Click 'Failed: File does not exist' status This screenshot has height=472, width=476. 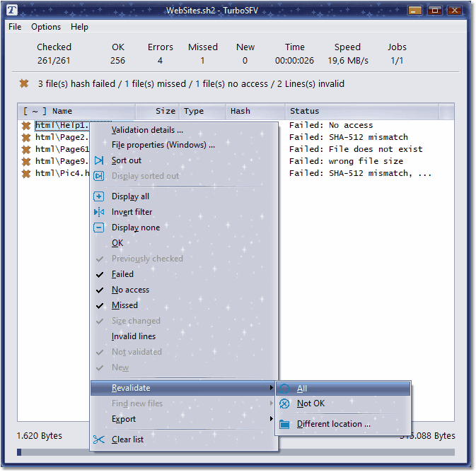pyautogui.click(x=356, y=149)
